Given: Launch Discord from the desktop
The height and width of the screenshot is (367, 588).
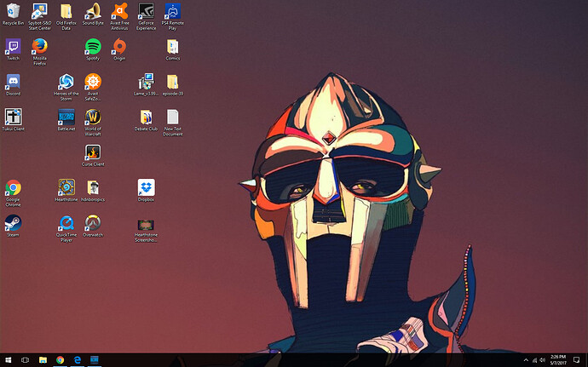Looking at the screenshot, I should pos(13,83).
